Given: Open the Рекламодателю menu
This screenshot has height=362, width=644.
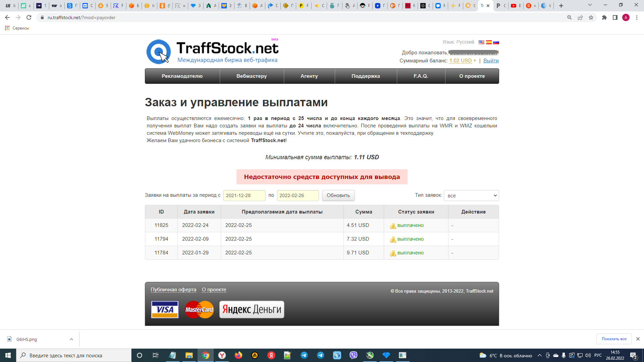Looking at the screenshot, I should [182, 76].
